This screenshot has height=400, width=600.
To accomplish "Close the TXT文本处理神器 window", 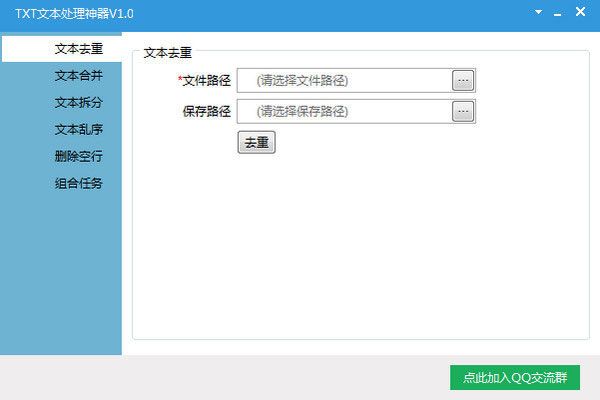I will coord(580,12).
